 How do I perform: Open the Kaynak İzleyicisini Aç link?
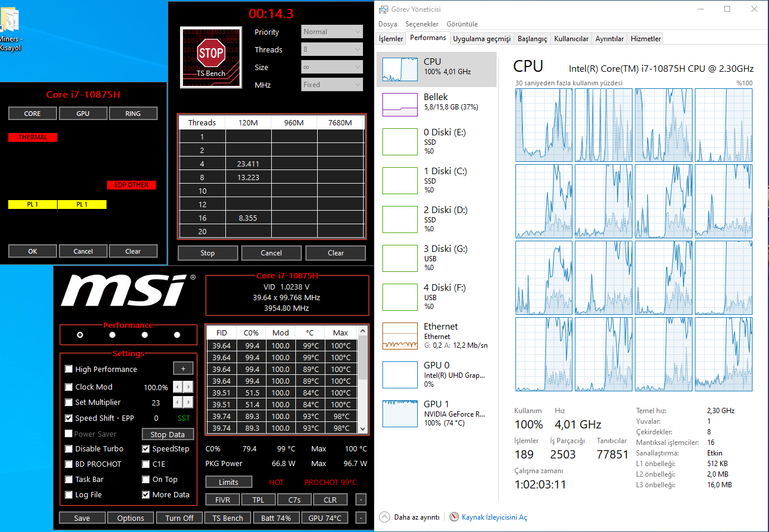coord(494,517)
